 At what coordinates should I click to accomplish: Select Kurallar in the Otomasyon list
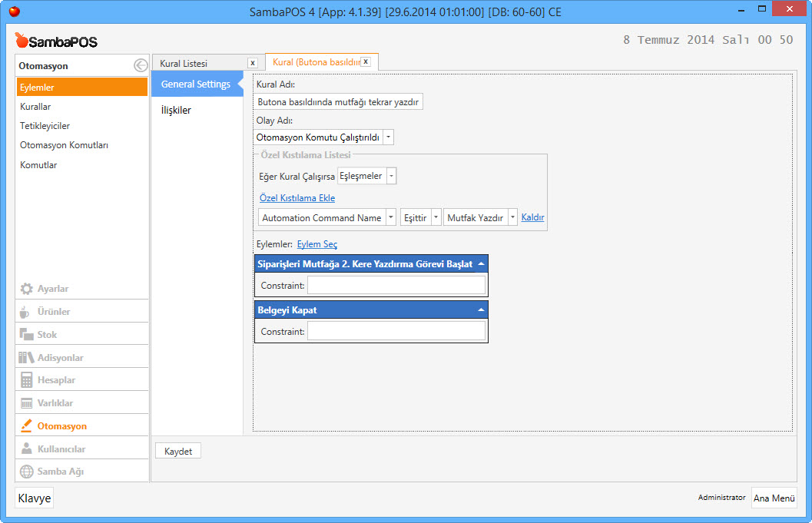pos(36,107)
